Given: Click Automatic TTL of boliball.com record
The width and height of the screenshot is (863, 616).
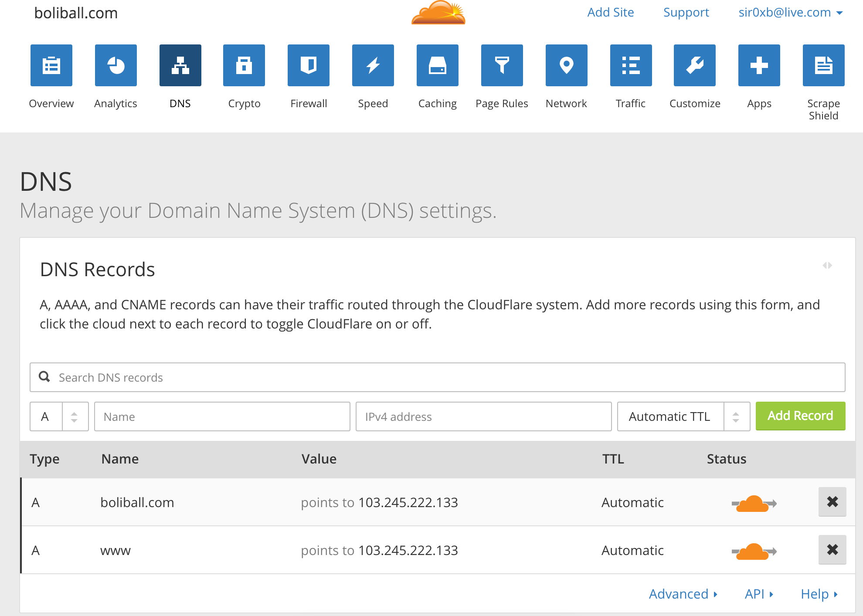Looking at the screenshot, I should pyautogui.click(x=632, y=502).
